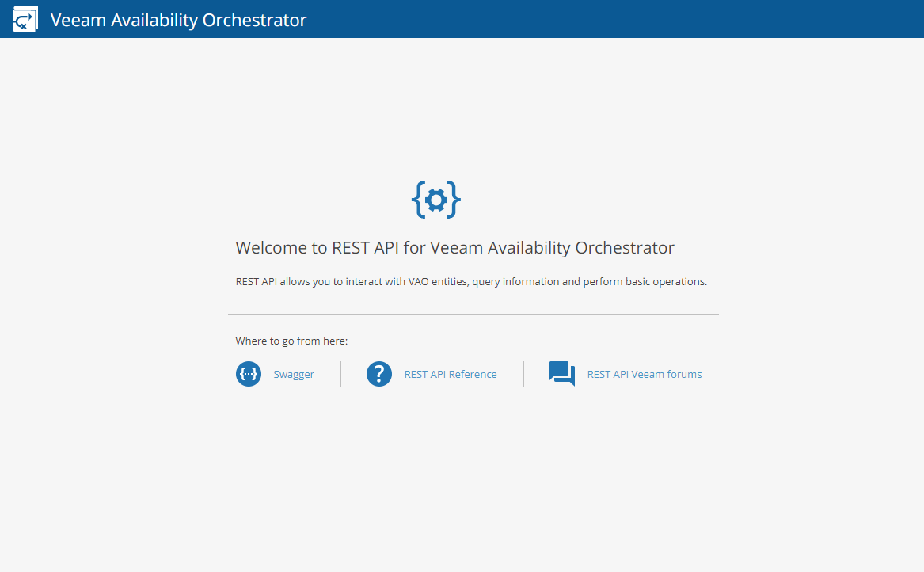Click the Welcome to REST API heading
The image size is (924, 572).
click(455, 248)
